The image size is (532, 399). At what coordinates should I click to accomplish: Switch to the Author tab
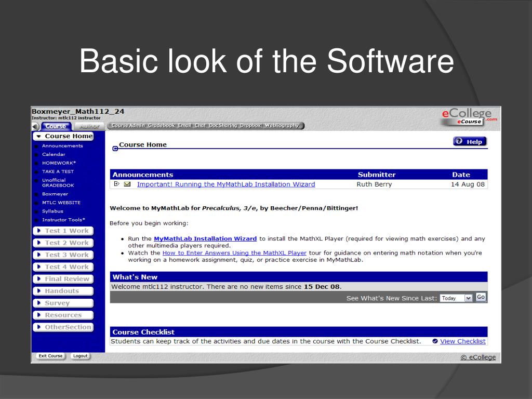pos(89,126)
